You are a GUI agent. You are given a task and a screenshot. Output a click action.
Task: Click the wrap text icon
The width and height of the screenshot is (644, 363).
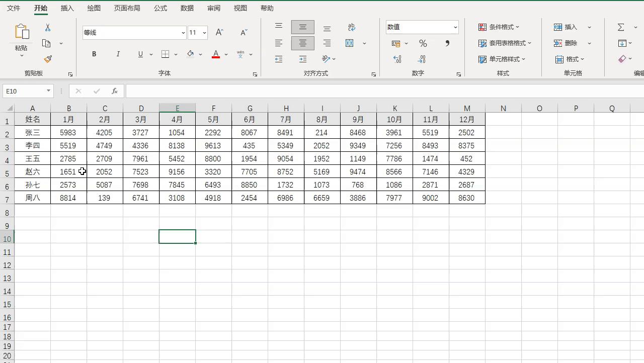351,27
